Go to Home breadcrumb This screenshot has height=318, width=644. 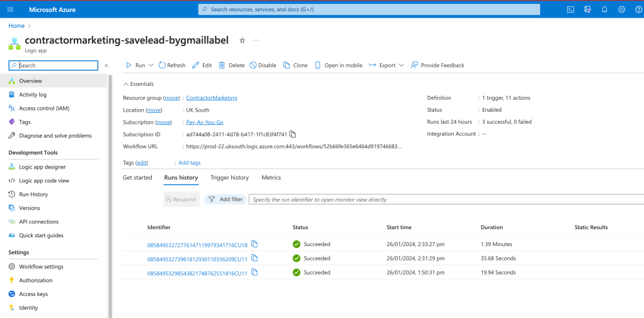click(x=16, y=25)
